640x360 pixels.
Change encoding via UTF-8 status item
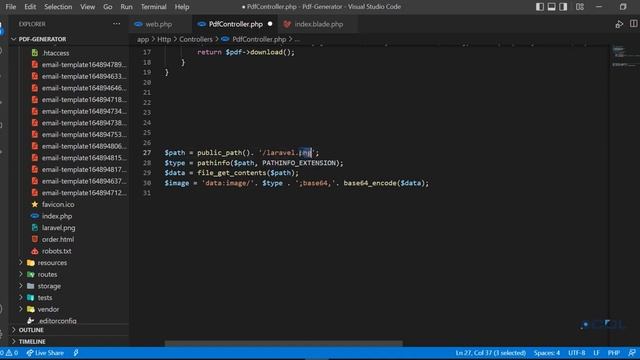coord(576,353)
